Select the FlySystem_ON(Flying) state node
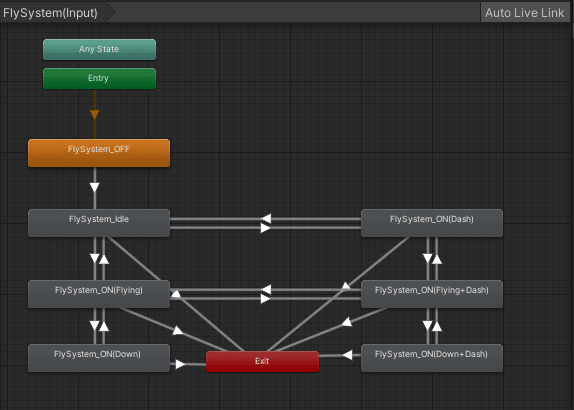574x410 pixels. pos(99,294)
